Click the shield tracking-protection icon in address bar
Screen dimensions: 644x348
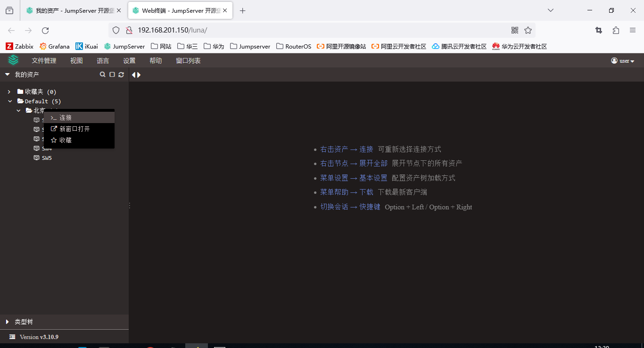coord(116,30)
